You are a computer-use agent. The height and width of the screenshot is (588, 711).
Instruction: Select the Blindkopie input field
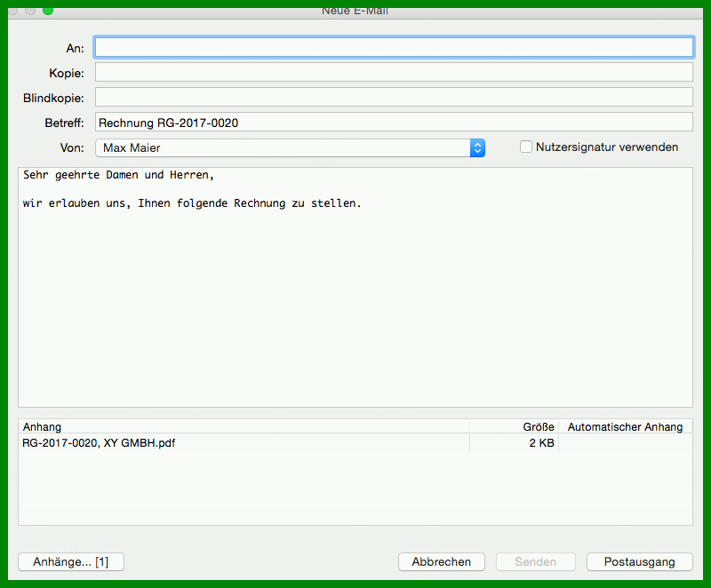click(394, 98)
